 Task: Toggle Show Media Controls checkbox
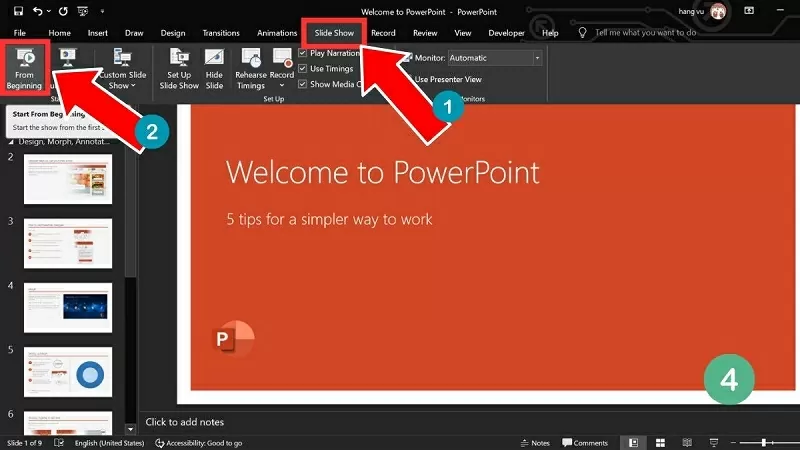pyautogui.click(x=303, y=85)
